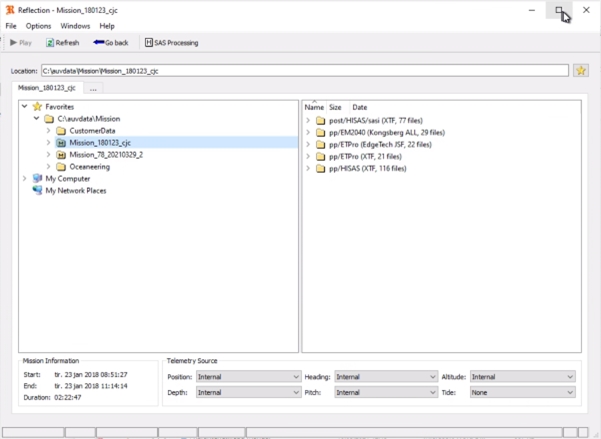Select 'pp/EM2040 (Kongsberg ALL, 29 files)' row

tap(387, 133)
